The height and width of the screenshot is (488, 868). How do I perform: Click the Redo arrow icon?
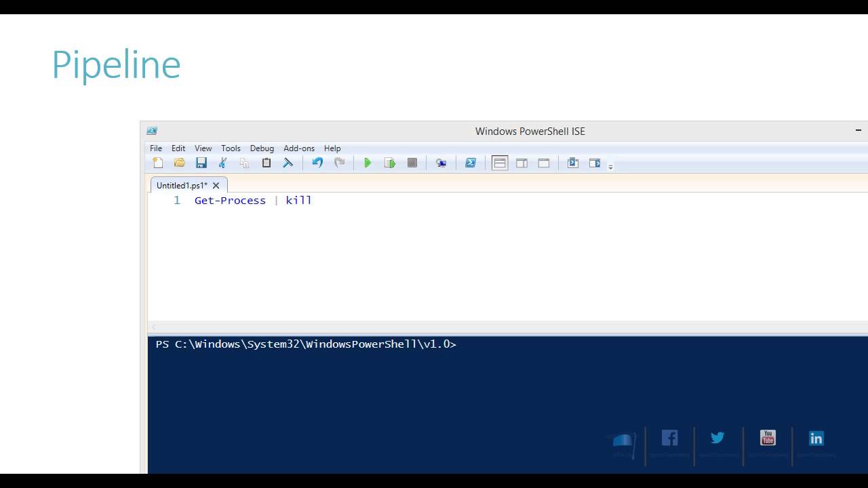tap(340, 163)
